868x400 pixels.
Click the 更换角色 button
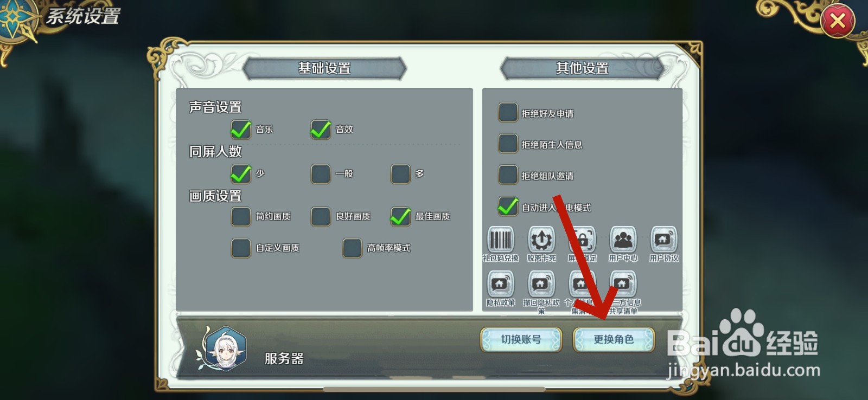(x=614, y=340)
